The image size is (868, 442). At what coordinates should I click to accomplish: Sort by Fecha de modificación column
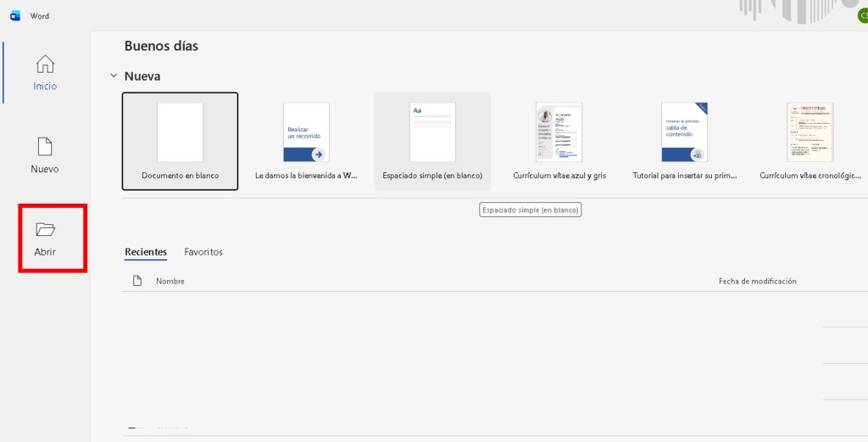pyautogui.click(x=757, y=281)
